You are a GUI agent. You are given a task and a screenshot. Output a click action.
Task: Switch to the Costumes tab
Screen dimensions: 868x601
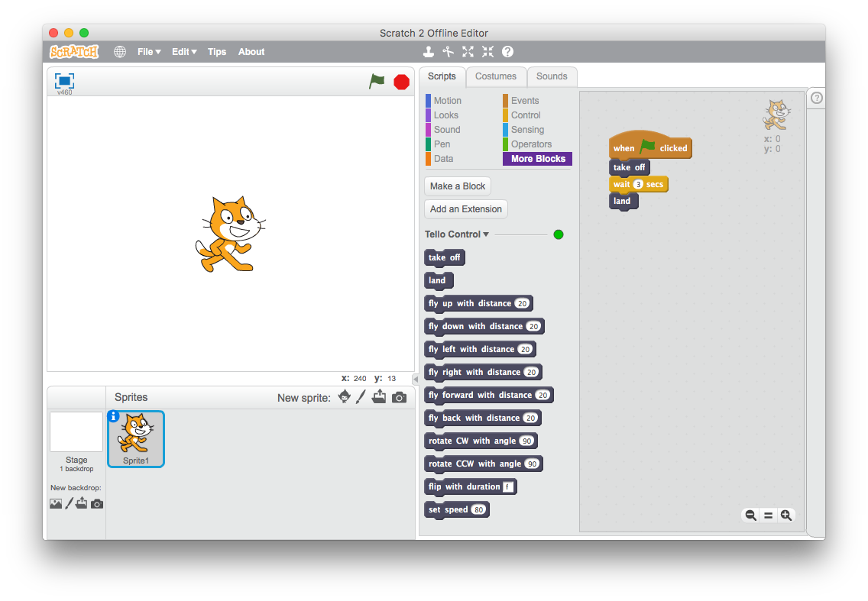point(496,76)
